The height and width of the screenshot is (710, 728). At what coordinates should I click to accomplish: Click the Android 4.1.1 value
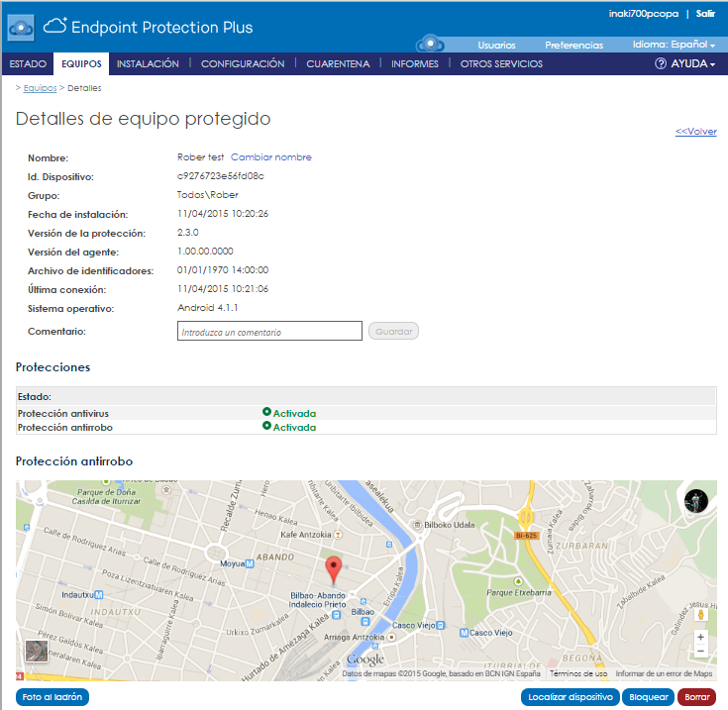208,308
